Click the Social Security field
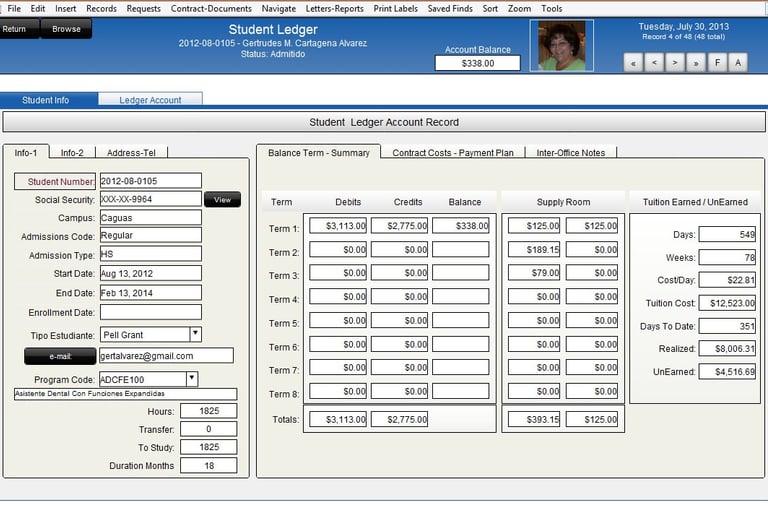 [x=151, y=199]
